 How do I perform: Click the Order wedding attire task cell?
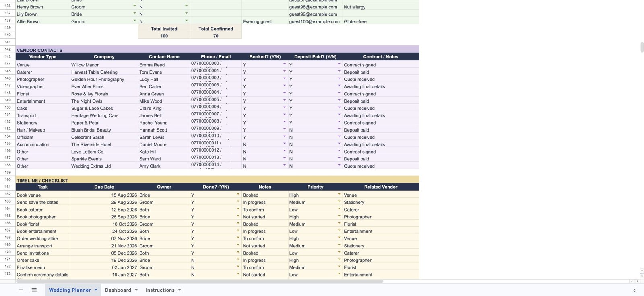tap(43, 238)
